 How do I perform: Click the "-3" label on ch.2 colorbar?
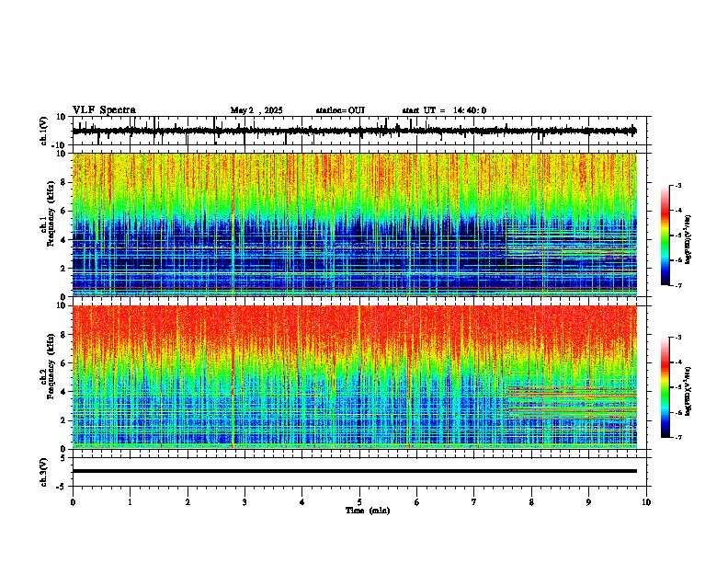678,338
